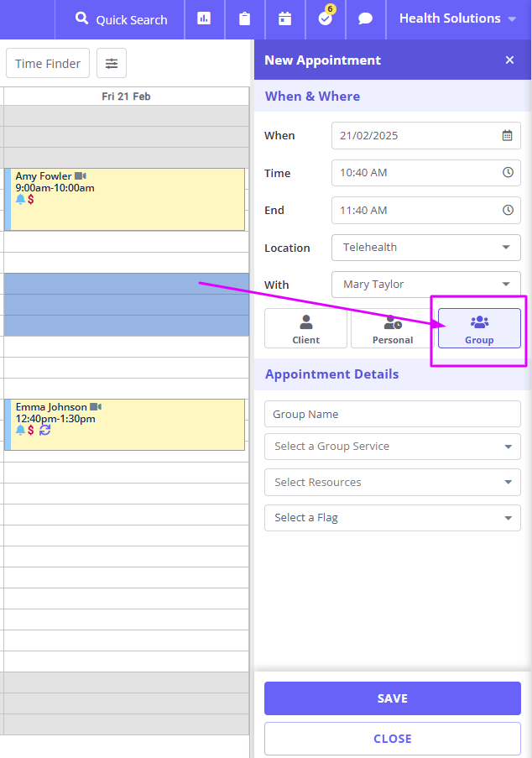532x758 pixels.
Task: Expand the With Mary Taylor dropdown
Action: 426,285
